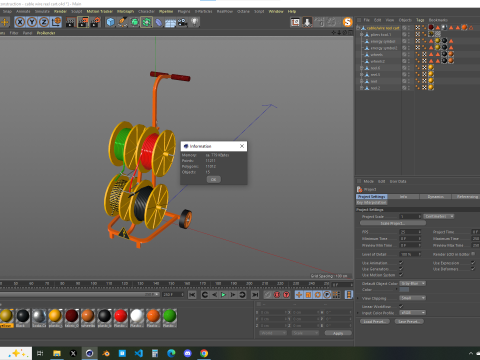Click the Render View clapperboard icon
The height and width of the screenshot is (360, 480).
pos(71,22)
